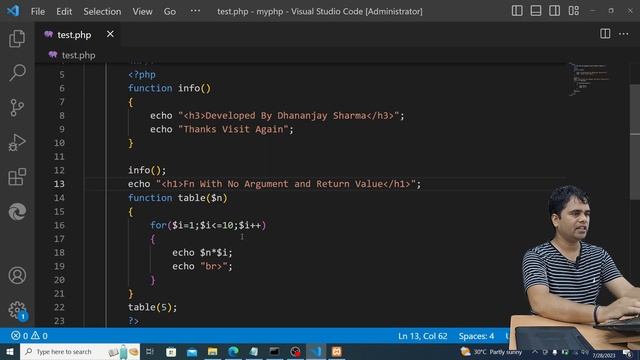Image resolution: width=640 pixels, height=360 pixels.
Task: Open the View menu
Action: (x=142, y=11)
